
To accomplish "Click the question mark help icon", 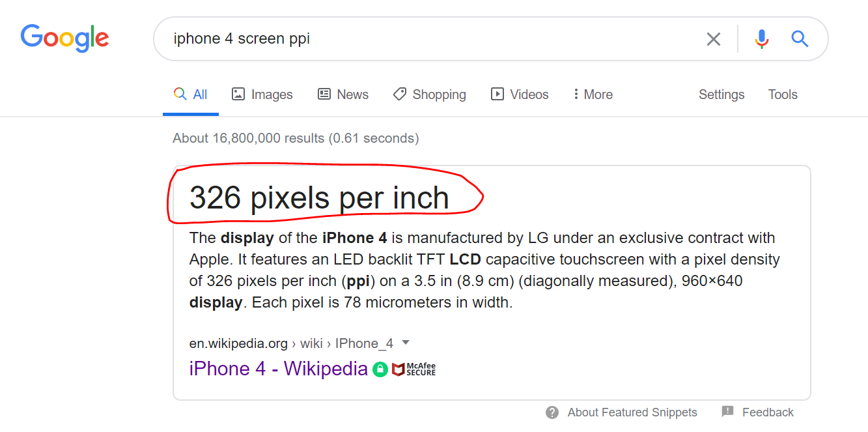I will (x=552, y=412).
